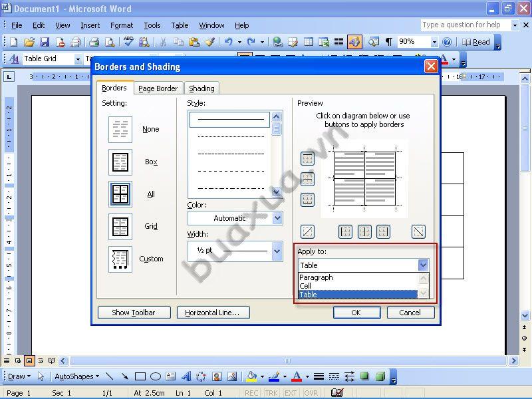This screenshot has height=399, width=532.
Task: Click the Redo arrow icon
Action: [x=251, y=42]
